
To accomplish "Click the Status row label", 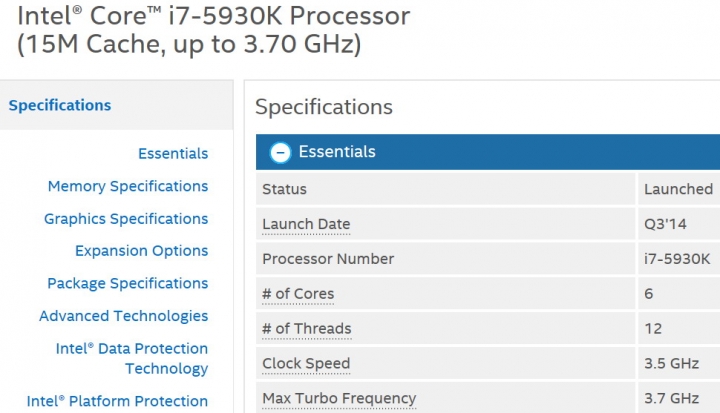I will [x=284, y=189].
